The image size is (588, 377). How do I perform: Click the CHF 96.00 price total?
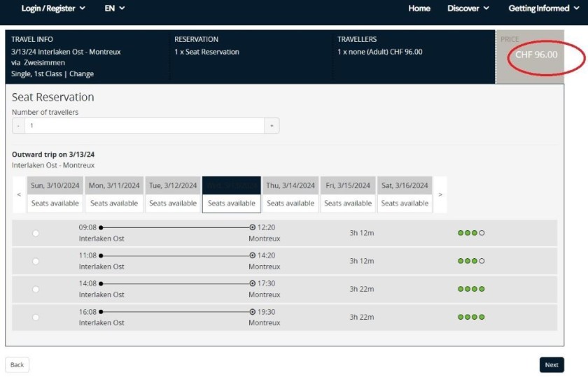536,55
